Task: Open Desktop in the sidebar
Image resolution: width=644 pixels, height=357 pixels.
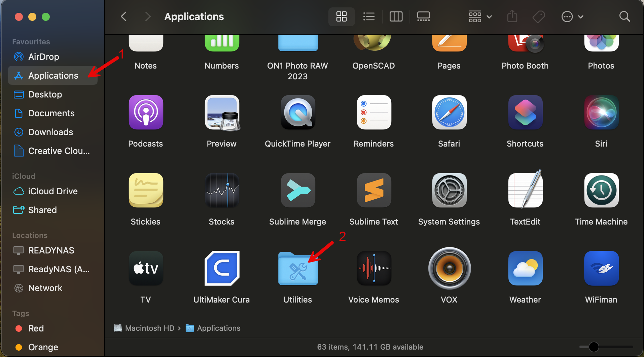Action: coord(53,94)
